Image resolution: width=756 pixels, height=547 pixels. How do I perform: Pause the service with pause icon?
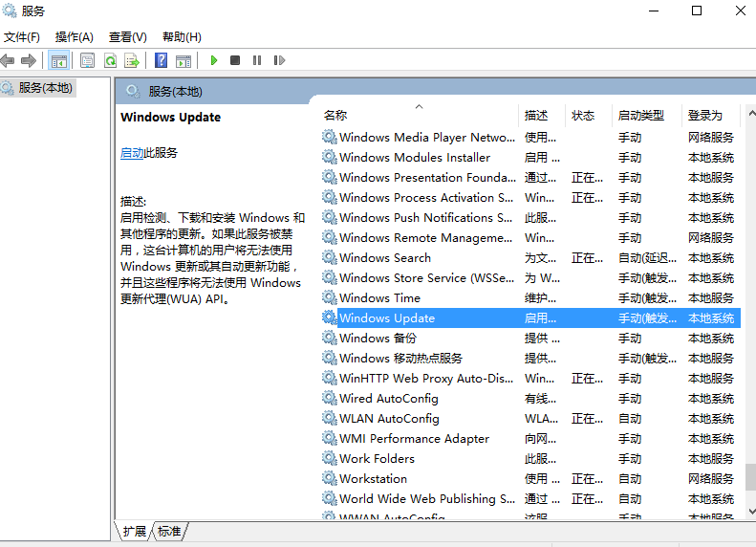coord(257,60)
